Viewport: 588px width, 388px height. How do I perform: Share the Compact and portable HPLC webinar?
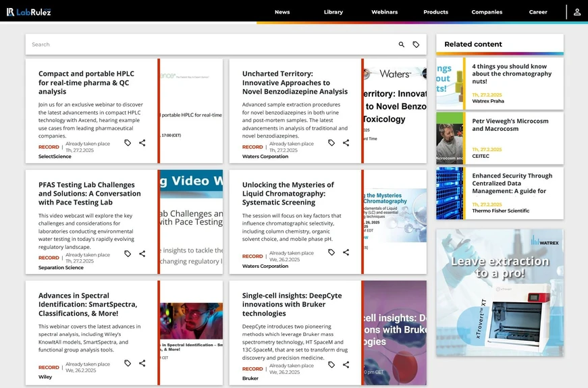[x=142, y=143]
